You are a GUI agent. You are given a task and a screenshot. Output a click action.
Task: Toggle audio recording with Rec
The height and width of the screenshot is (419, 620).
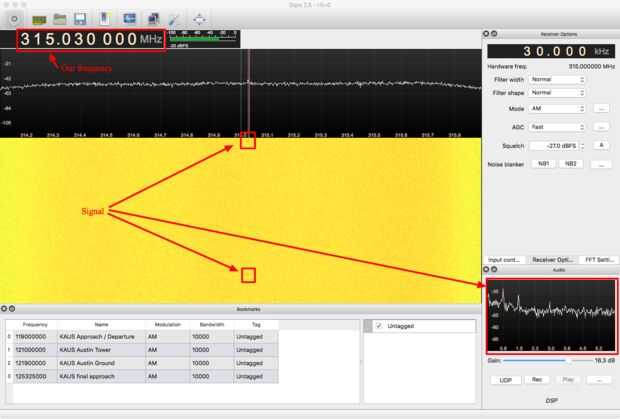point(537,380)
